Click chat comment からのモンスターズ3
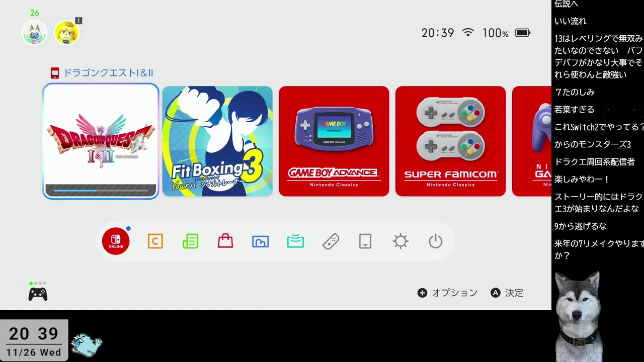The image size is (644, 362). tap(593, 144)
